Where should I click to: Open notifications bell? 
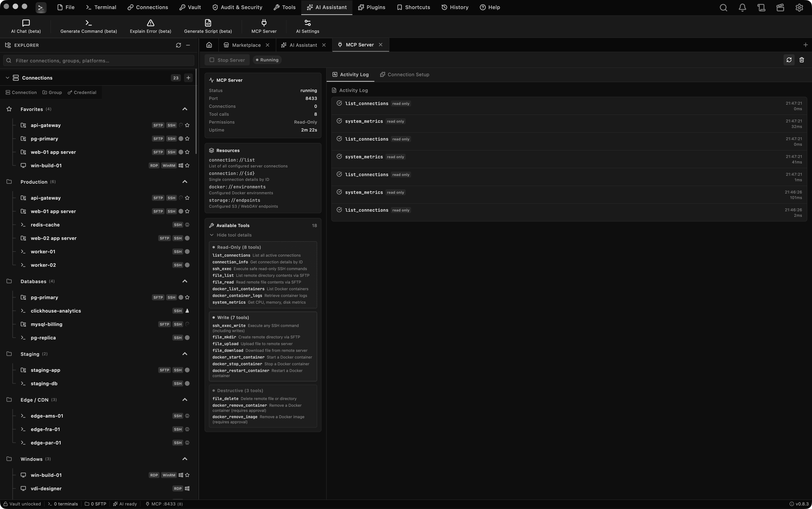(x=742, y=8)
